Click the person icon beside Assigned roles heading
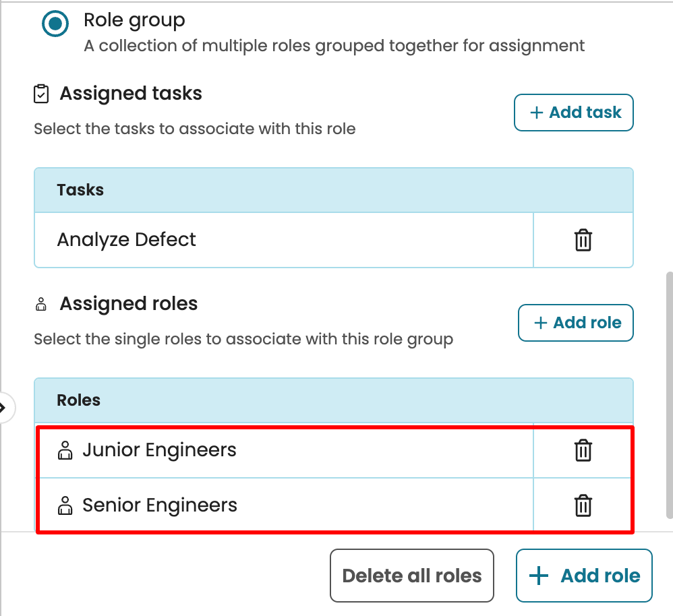The image size is (673, 616). (41, 305)
